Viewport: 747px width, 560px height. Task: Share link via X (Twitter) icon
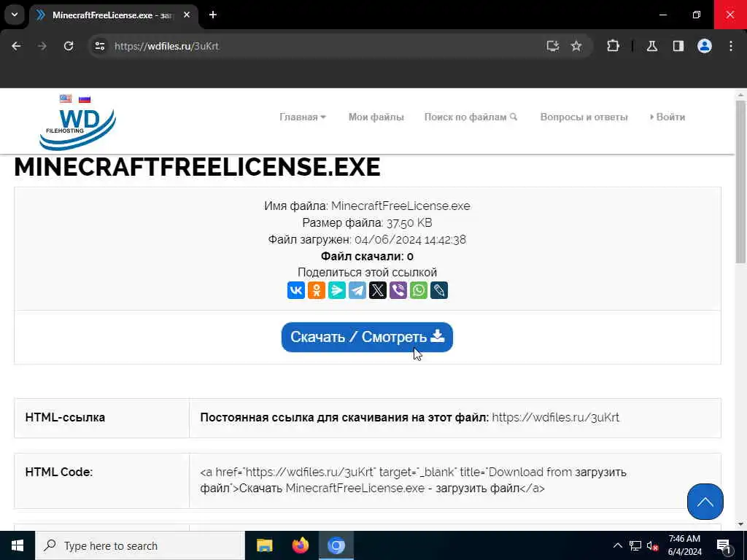tap(378, 290)
